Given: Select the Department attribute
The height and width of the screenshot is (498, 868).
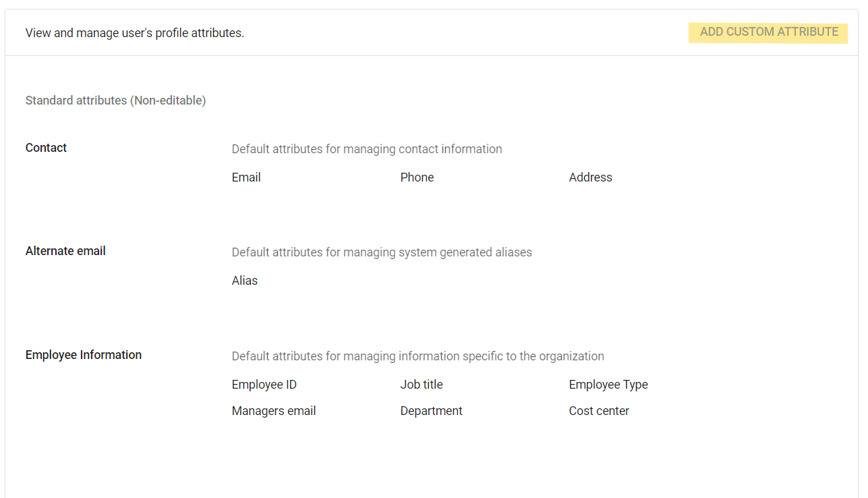Looking at the screenshot, I should pos(431,411).
